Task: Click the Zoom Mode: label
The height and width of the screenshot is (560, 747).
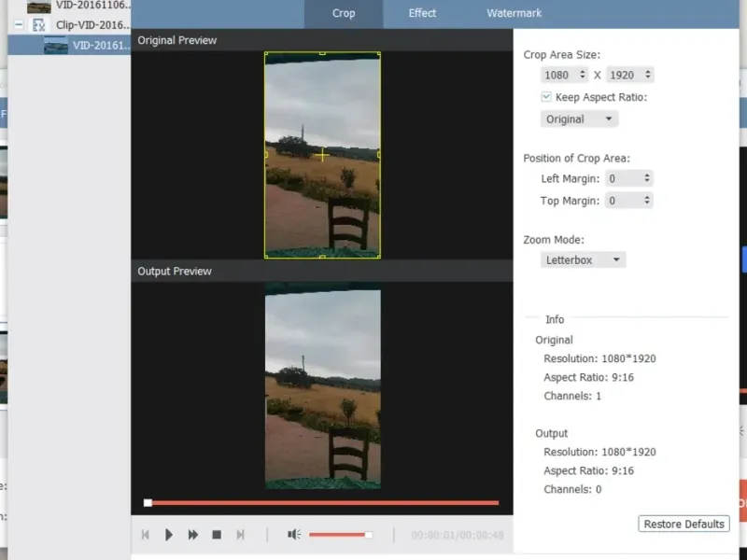Action: [554, 240]
